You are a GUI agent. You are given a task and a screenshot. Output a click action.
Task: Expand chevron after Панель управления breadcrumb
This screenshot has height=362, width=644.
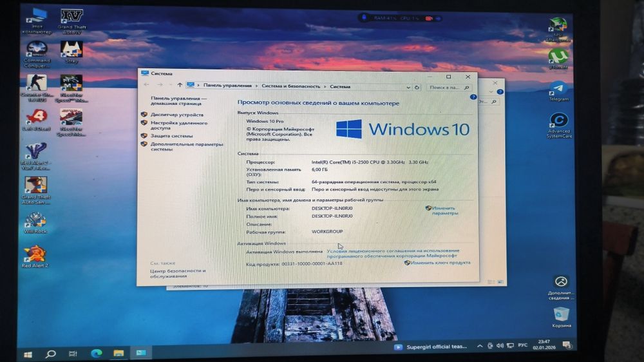pyautogui.click(x=257, y=86)
